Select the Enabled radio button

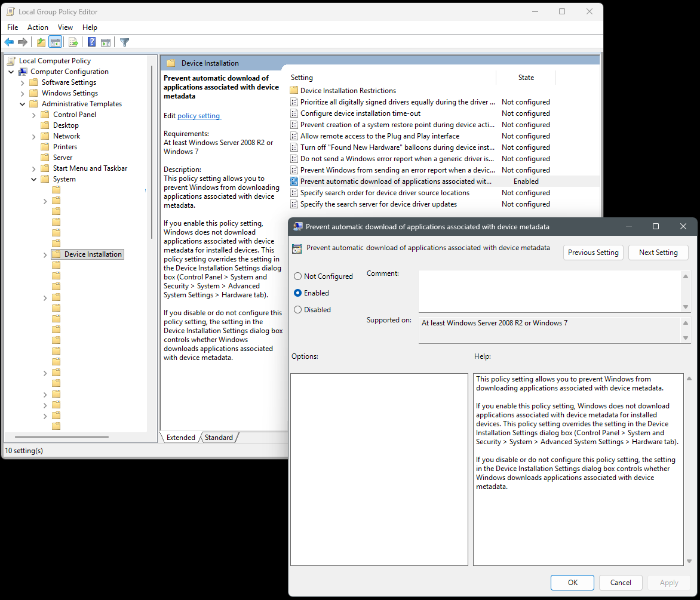tap(298, 293)
